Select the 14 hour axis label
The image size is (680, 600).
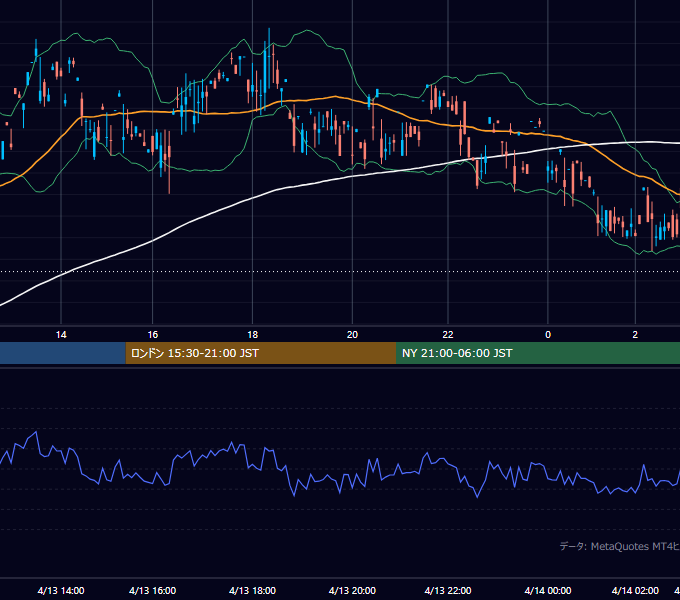pos(61,335)
